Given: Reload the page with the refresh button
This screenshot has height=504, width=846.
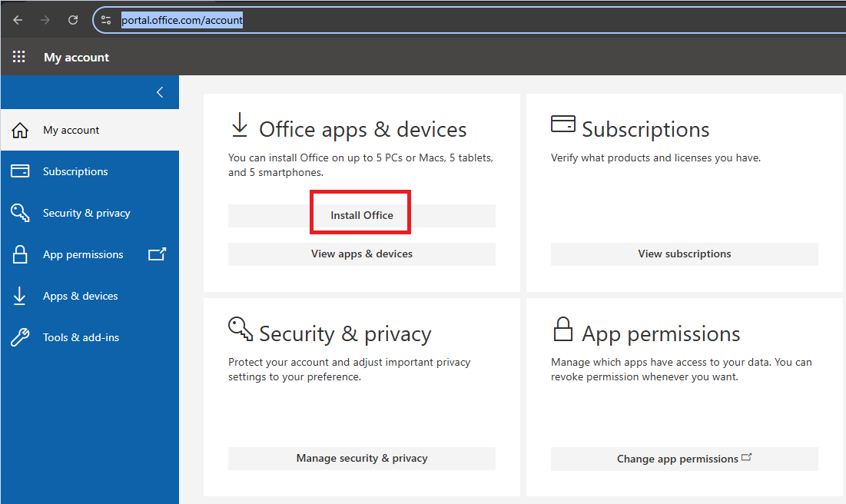Looking at the screenshot, I should (73, 20).
